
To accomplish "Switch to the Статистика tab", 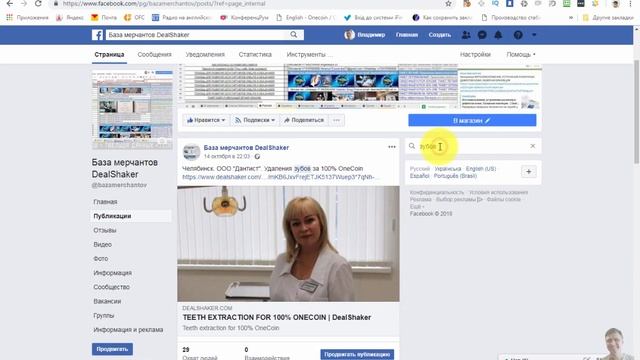I will coord(255,54).
